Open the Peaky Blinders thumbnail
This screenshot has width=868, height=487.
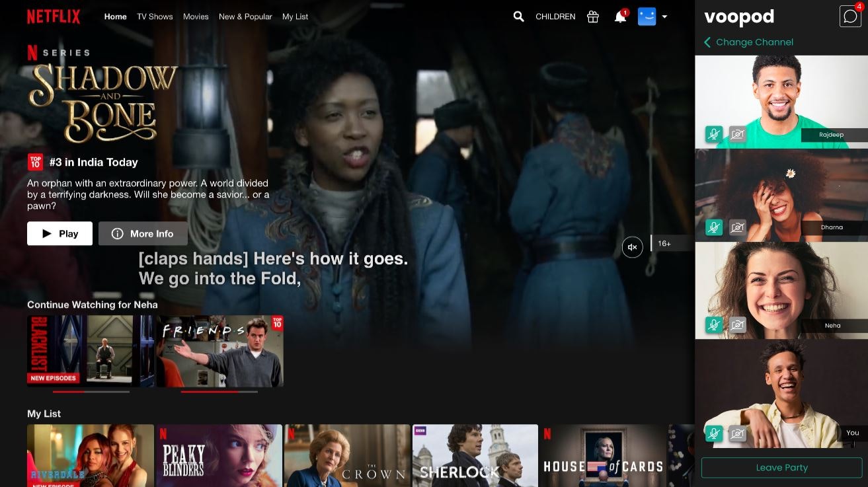(219, 456)
